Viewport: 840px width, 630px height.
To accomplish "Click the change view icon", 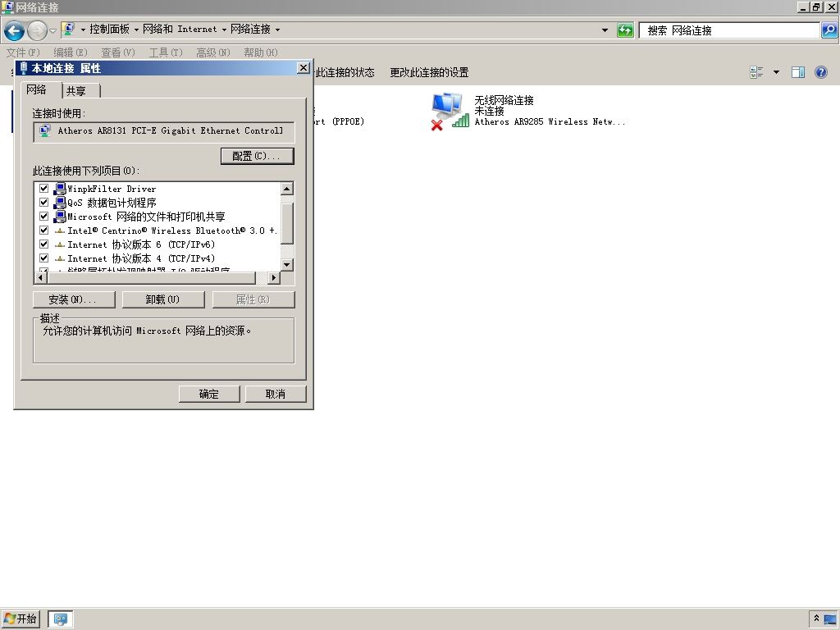I will pos(756,72).
